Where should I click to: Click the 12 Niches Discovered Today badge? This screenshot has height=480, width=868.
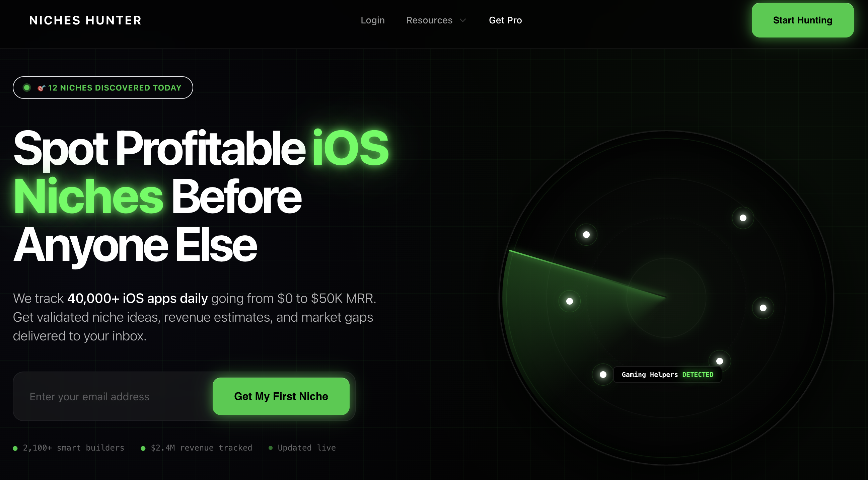(103, 88)
